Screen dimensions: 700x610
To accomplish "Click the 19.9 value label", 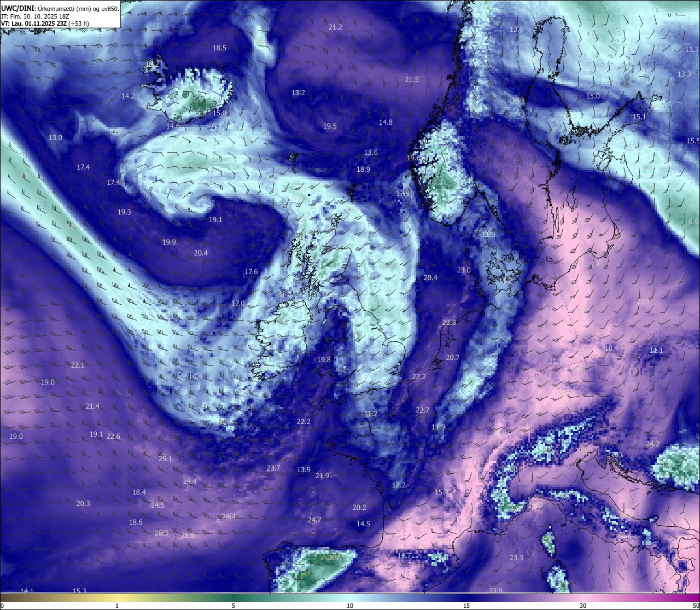I will click(169, 242).
